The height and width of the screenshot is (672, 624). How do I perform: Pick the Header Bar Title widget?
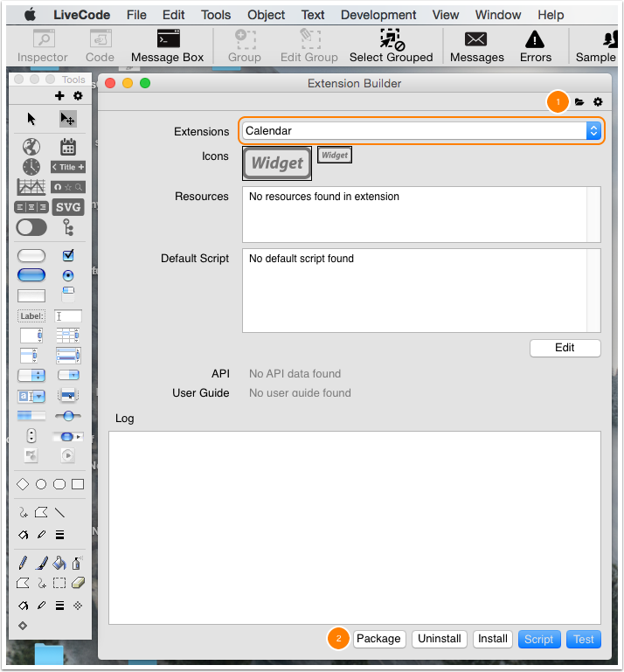(67, 167)
